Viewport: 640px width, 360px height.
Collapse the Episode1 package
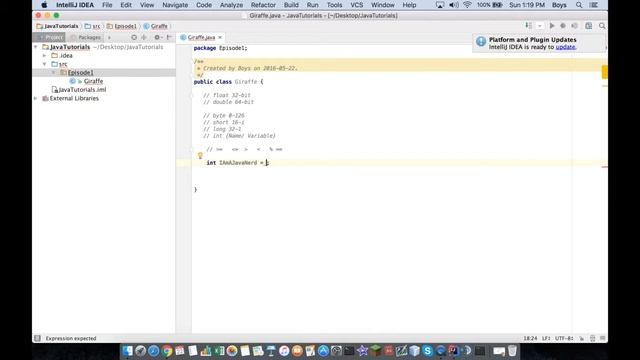53,73
